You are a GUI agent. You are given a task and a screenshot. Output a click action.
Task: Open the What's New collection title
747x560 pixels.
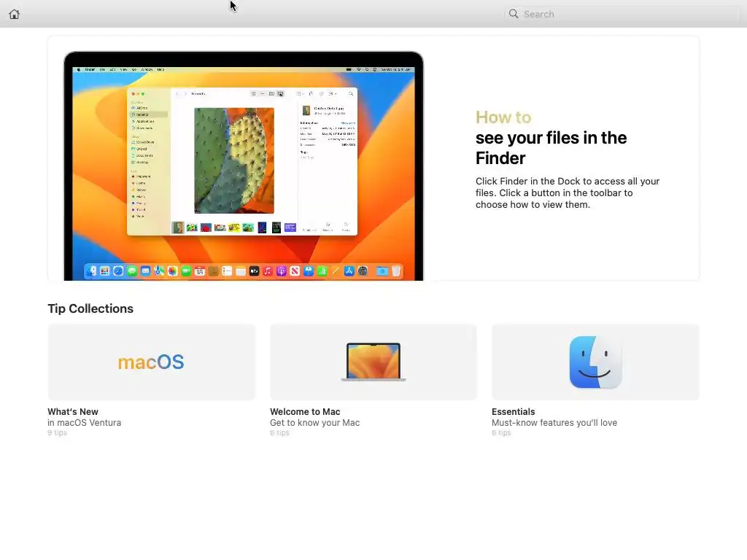(73, 411)
